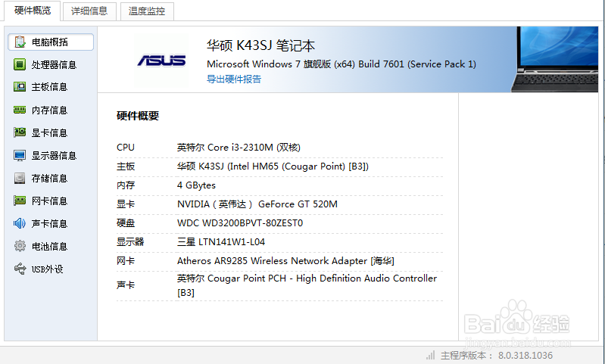
Task: Click the 网卡 row label
Action: coord(126,260)
